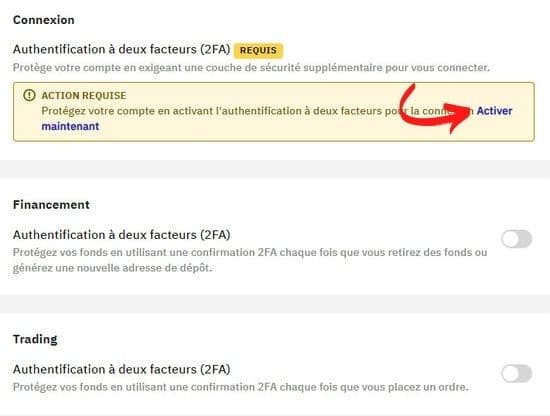Click the ACTION REQUISE banner title
The image size is (550, 416).
coord(84,95)
